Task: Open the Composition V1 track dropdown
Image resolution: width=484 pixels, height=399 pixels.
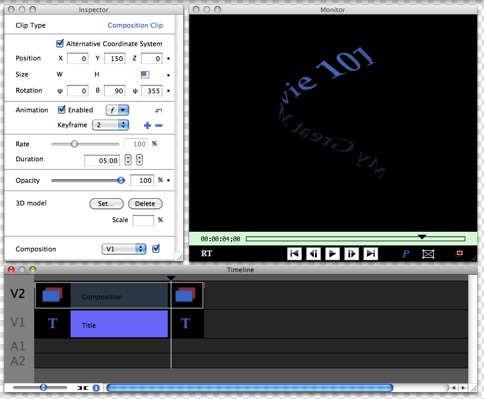Action: click(124, 249)
